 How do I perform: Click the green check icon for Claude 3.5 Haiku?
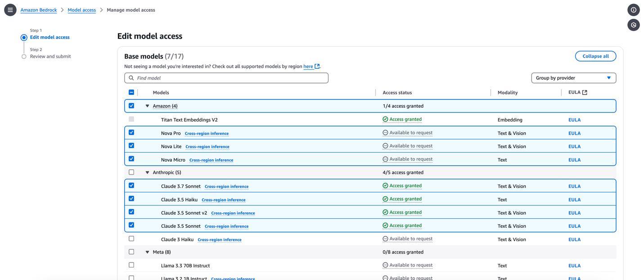(x=385, y=199)
